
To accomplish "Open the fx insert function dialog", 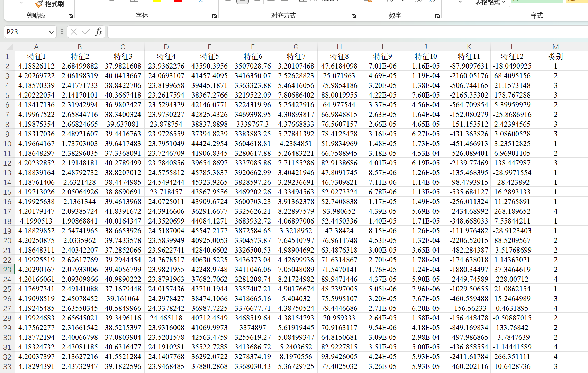I will [99, 32].
